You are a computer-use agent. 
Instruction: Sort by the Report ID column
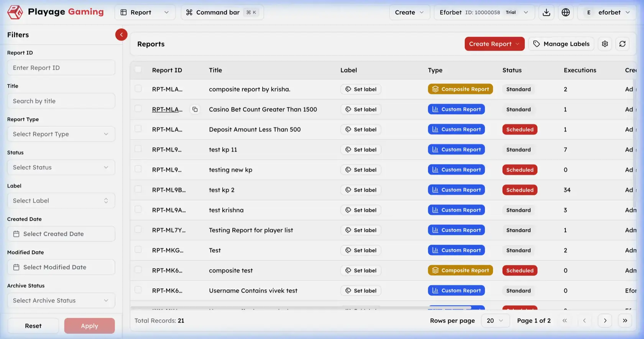(x=167, y=70)
